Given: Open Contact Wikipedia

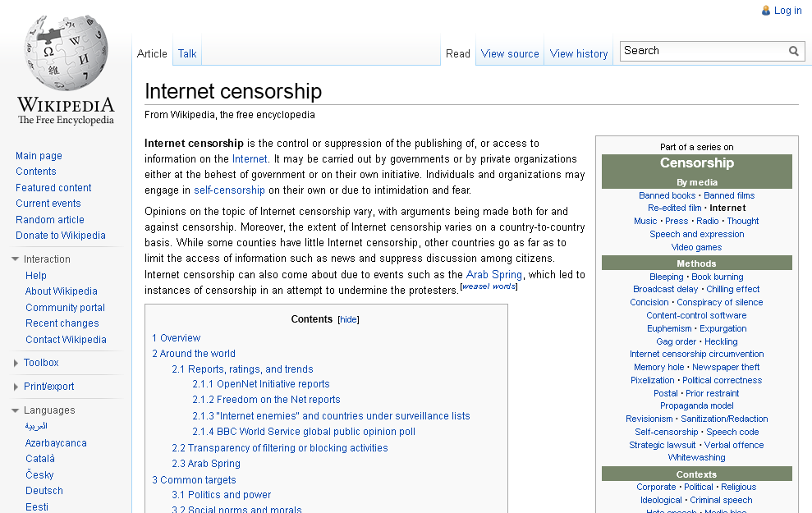Looking at the screenshot, I should (x=66, y=340).
